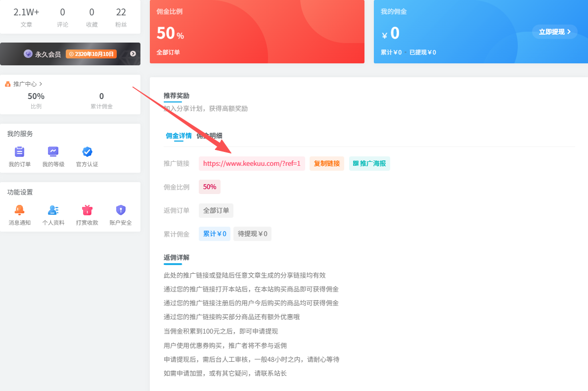Click the 复制链接 copy link button
Screen dimensions: 588x391
[327, 163]
